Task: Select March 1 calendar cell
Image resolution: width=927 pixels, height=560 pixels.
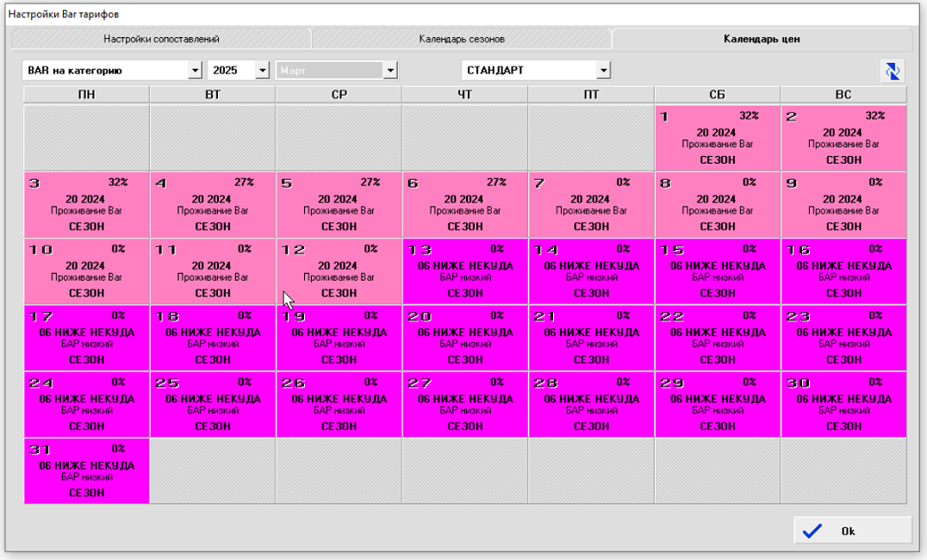Action: click(x=717, y=138)
